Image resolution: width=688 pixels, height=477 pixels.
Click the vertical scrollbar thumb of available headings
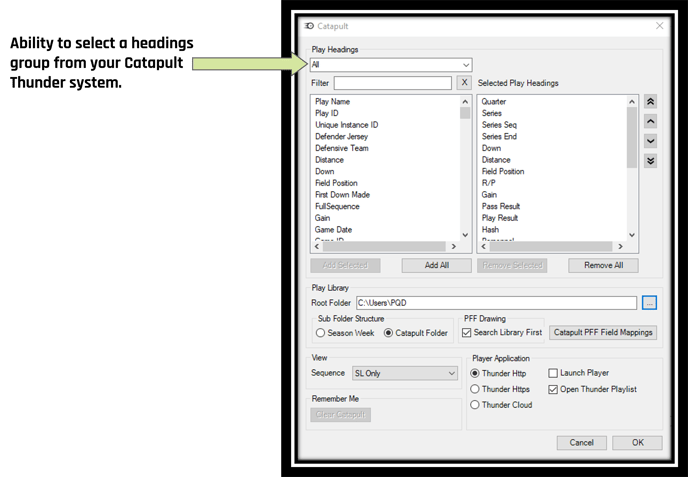pos(465,113)
